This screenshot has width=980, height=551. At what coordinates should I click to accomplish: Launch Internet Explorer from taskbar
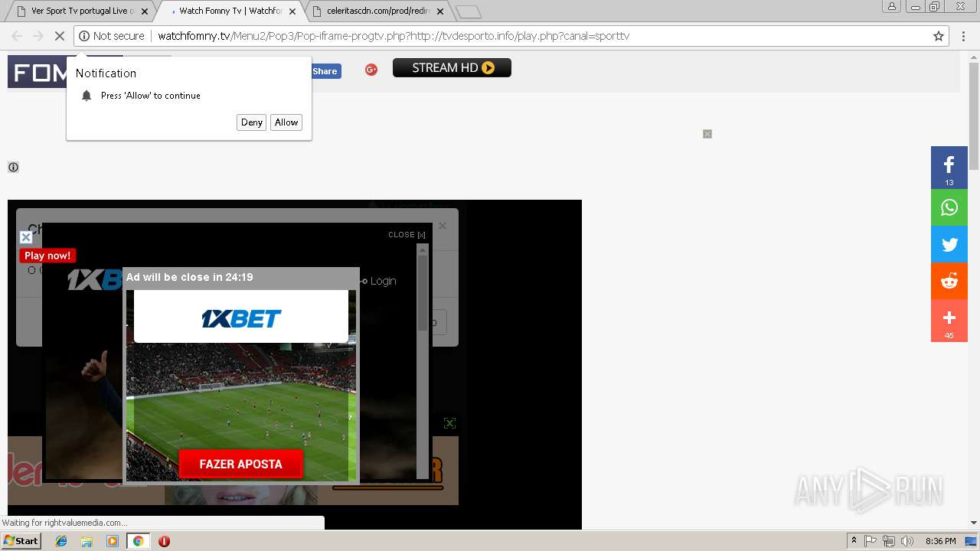61,541
